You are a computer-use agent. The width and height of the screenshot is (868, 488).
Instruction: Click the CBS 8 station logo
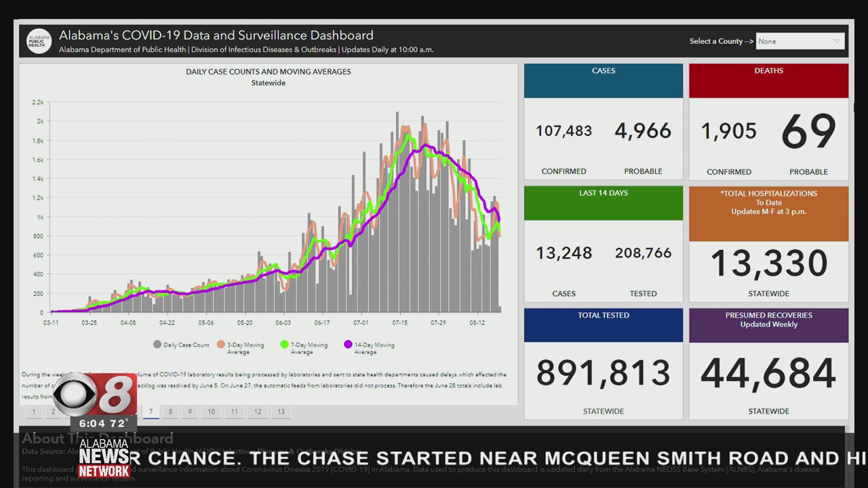(95, 394)
